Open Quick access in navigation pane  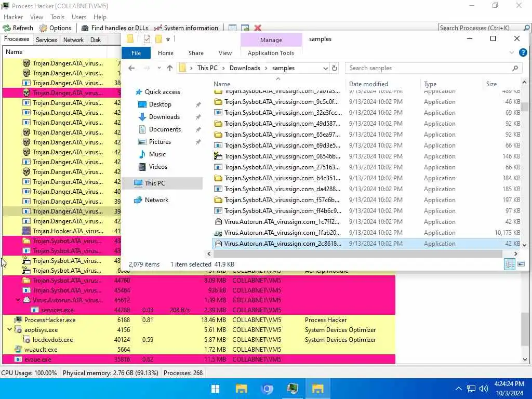[x=158, y=92]
